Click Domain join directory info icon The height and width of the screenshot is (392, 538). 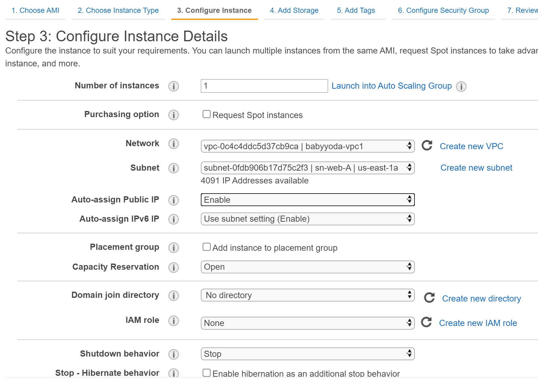tap(174, 296)
